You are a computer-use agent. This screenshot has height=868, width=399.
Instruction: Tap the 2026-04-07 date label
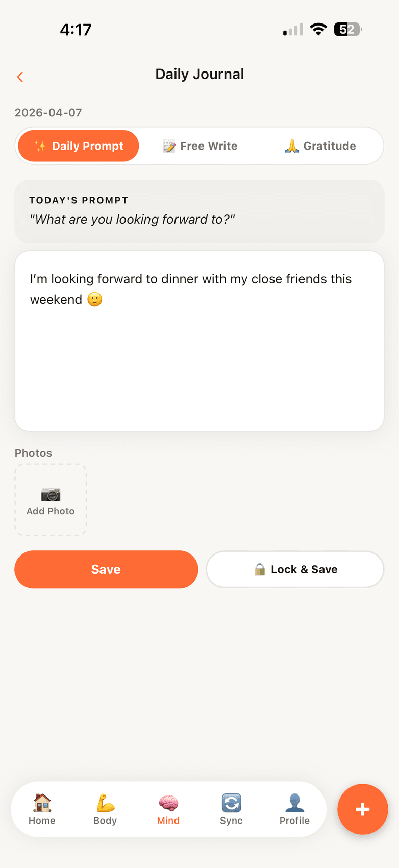48,113
